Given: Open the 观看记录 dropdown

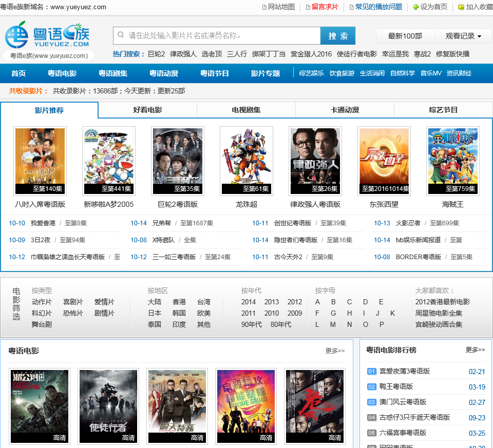Looking at the screenshot, I should click(x=463, y=36).
